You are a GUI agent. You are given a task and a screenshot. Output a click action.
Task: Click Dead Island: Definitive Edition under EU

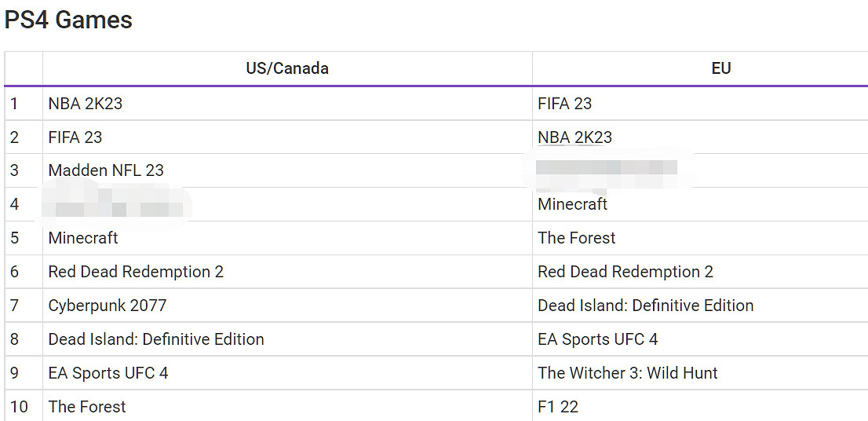(646, 306)
